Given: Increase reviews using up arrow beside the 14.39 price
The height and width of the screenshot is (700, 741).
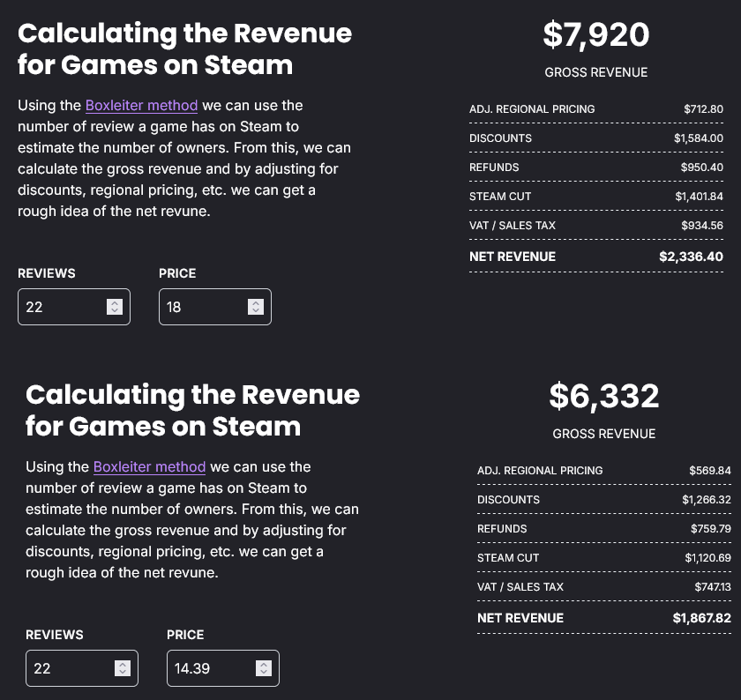Looking at the screenshot, I should 123,665.
